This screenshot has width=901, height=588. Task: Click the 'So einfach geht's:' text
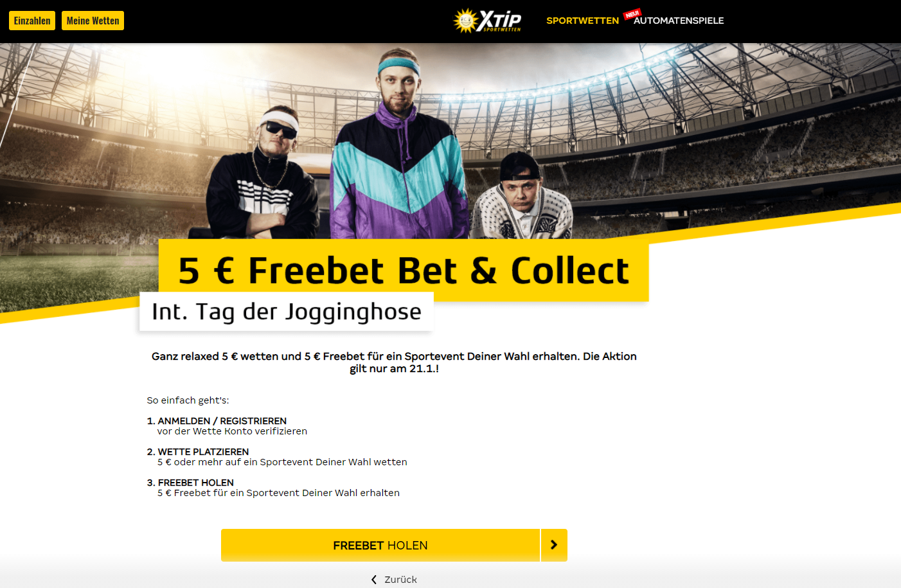(x=188, y=400)
